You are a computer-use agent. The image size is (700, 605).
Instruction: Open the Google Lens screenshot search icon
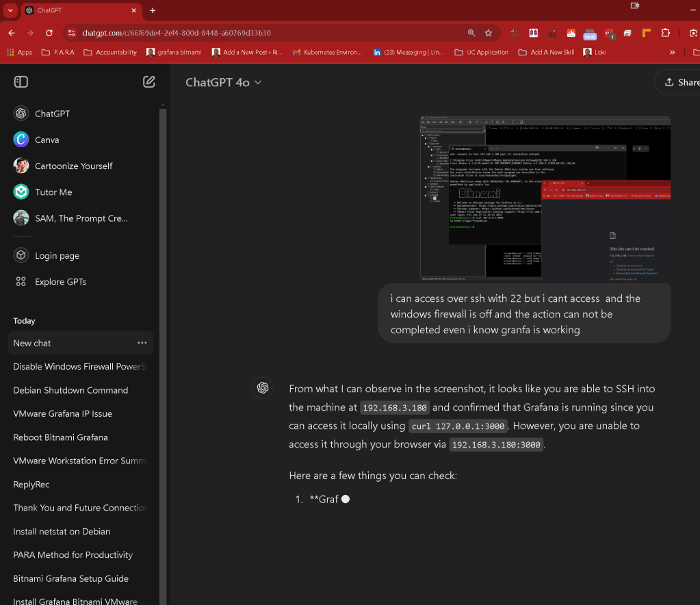tap(693, 33)
